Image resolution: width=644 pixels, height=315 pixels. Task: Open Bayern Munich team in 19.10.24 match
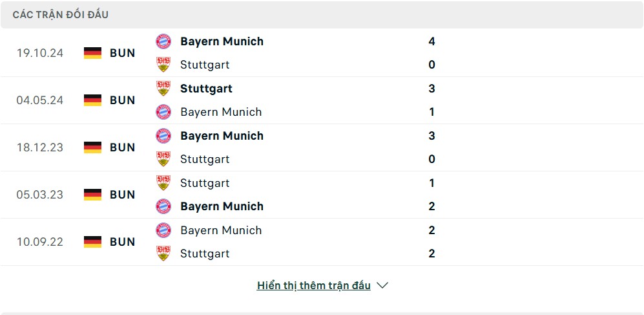click(222, 41)
